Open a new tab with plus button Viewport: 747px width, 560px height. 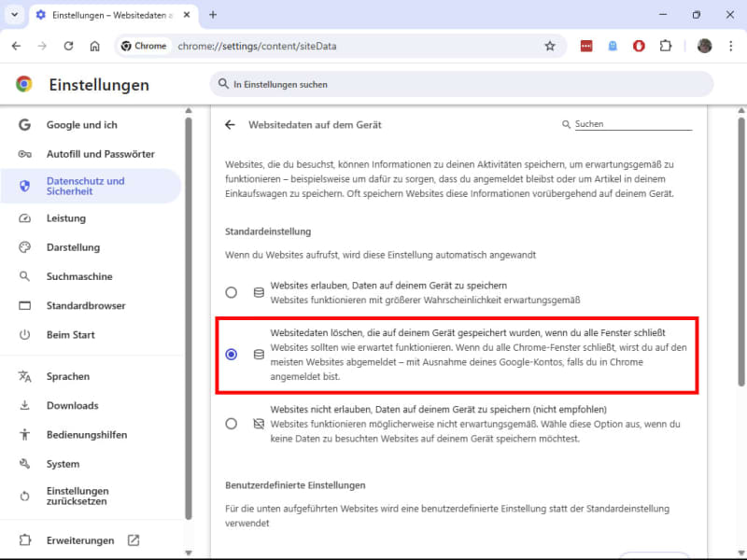pyautogui.click(x=213, y=15)
